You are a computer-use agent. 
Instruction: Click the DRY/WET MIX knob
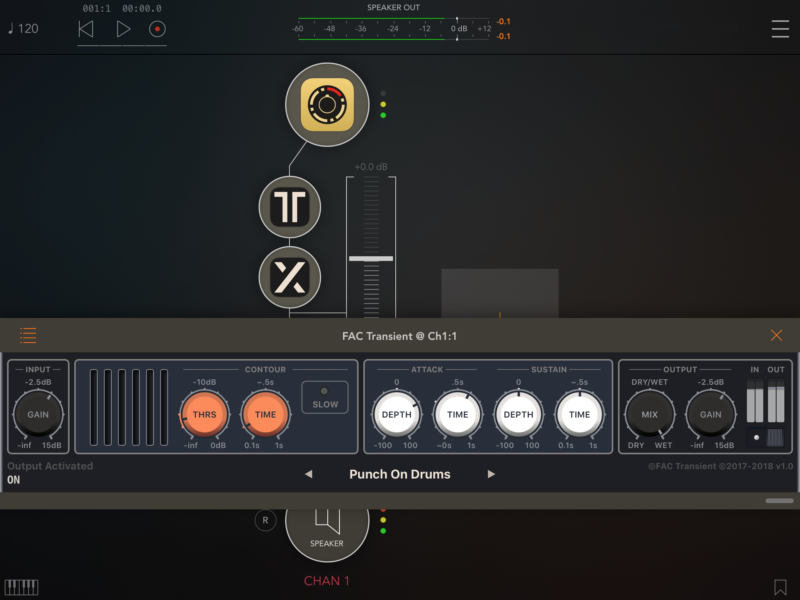coord(649,414)
